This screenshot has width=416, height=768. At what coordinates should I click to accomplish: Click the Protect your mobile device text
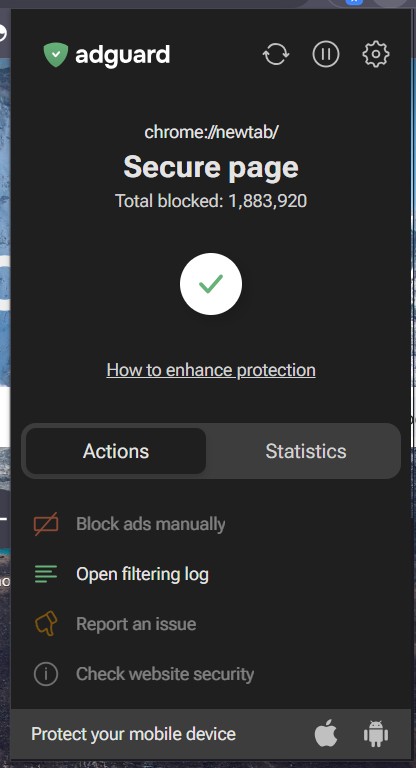coord(133,734)
